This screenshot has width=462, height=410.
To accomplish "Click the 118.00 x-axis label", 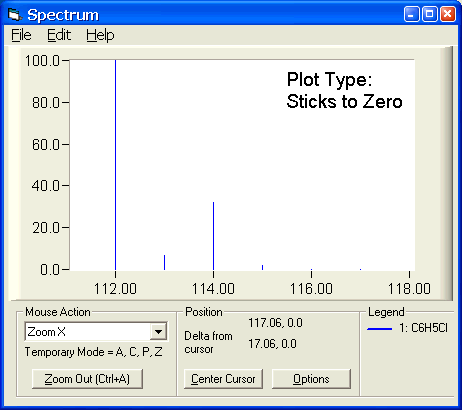I will 409,289.
